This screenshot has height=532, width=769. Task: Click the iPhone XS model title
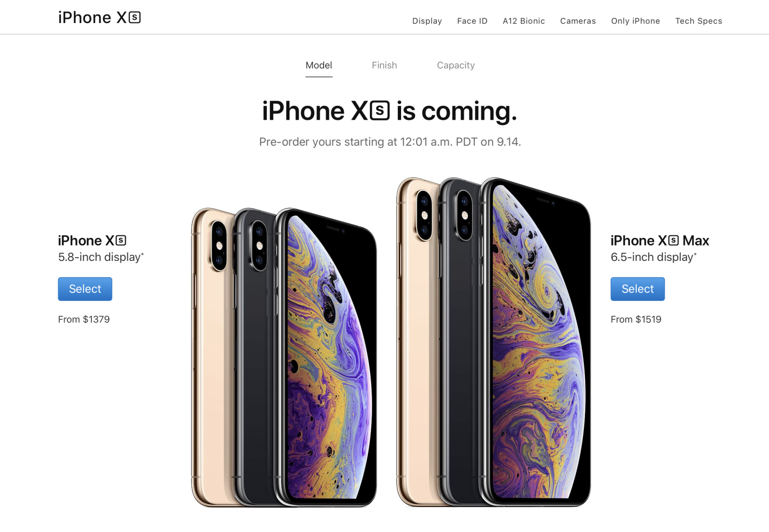click(x=92, y=240)
